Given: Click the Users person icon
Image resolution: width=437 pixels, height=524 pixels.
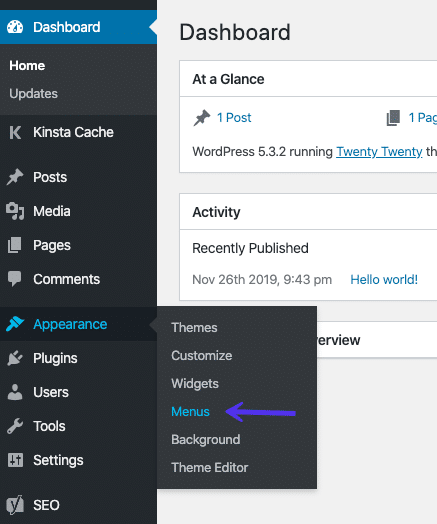Looking at the screenshot, I should click(15, 392).
